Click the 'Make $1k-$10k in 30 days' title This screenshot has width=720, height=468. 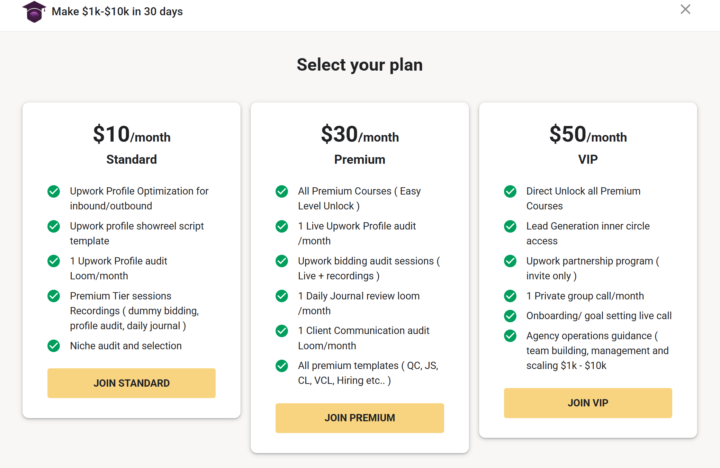117,11
